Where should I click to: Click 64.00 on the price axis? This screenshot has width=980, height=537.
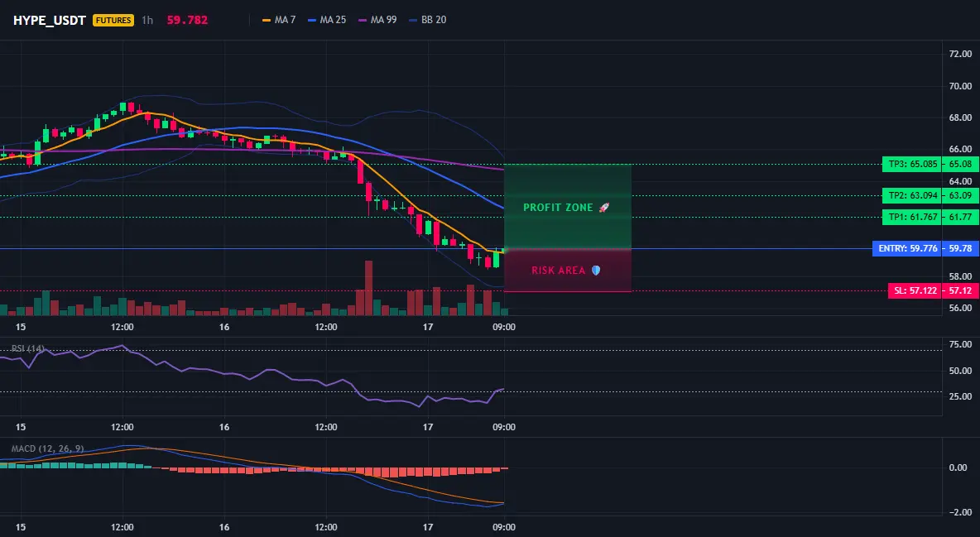pos(960,181)
